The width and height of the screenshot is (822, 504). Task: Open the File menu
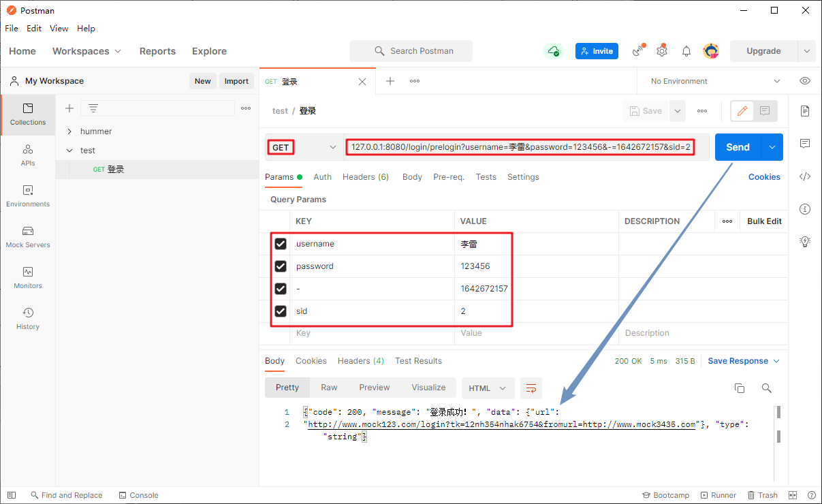point(12,29)
